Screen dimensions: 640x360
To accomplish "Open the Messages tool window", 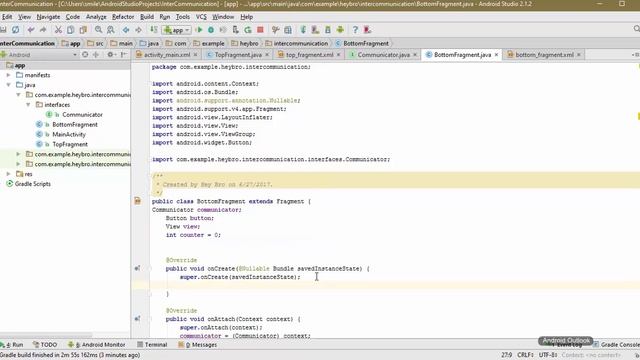I will pyautogui.click(x=198, y=345).
